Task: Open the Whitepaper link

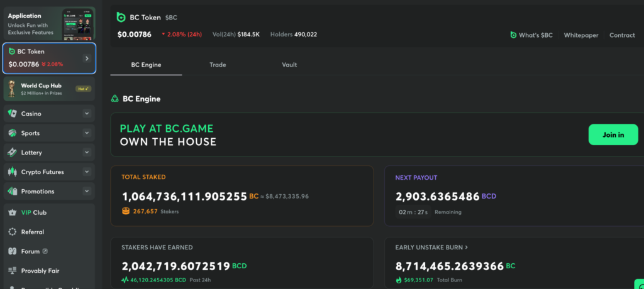Action: 580,35
